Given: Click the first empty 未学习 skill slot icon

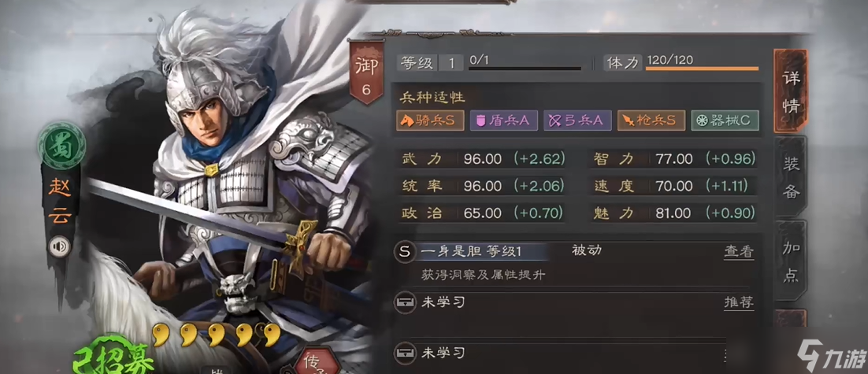Looking at the screenshot, I should pyautogui.click(x=405, y=302).
